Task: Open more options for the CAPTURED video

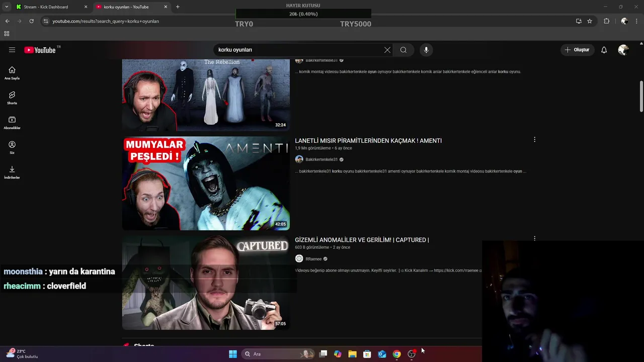Action: pos(534,238)
